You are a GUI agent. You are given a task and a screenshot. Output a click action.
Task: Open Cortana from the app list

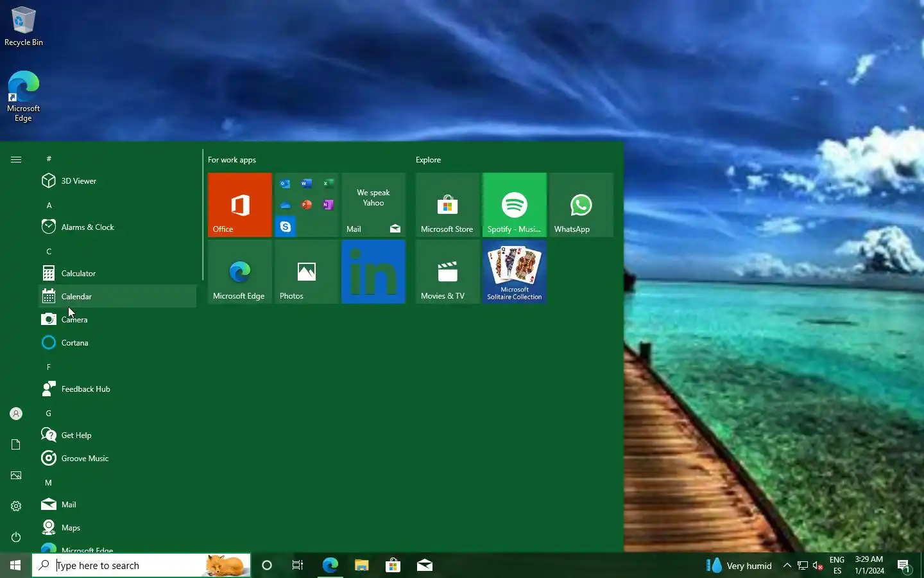pos(117,343)
